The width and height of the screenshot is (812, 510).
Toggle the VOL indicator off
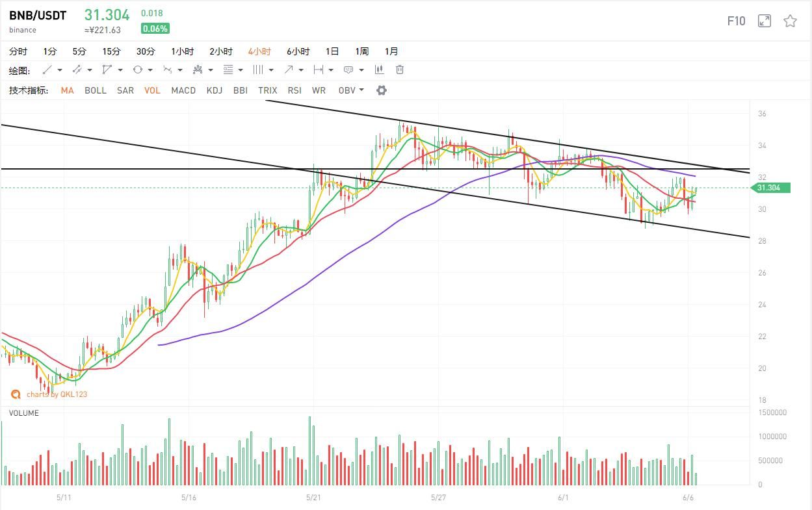click(152, 90)
